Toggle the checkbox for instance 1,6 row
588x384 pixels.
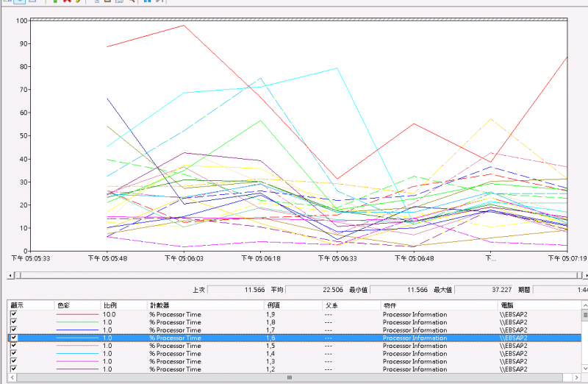(x=12, y=338)
